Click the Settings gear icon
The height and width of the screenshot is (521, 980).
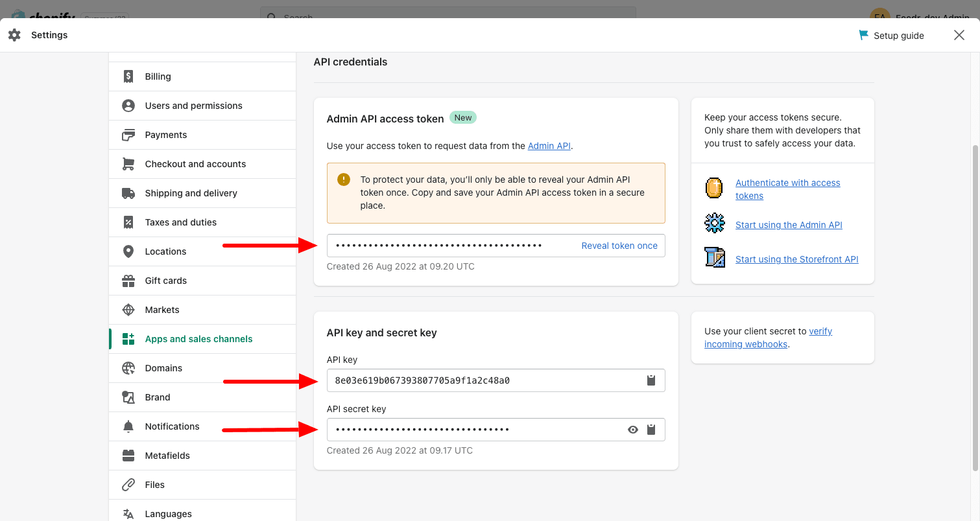14,35
